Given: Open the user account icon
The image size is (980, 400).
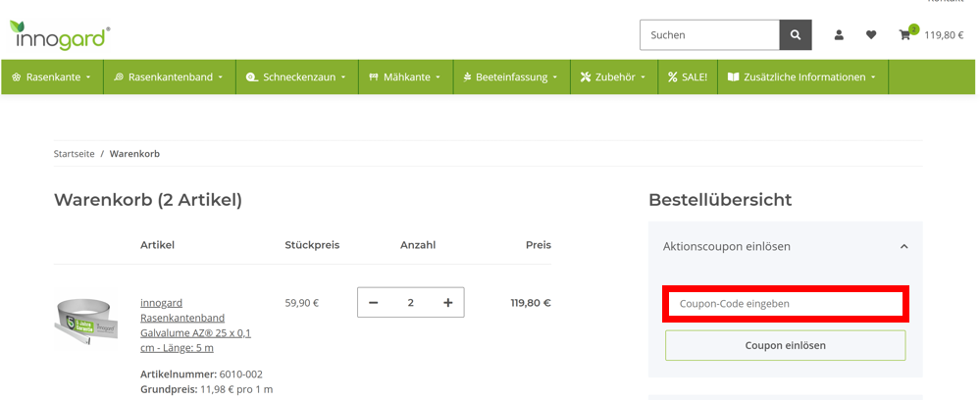Looking at the screenshot, I should pos(839,35).
